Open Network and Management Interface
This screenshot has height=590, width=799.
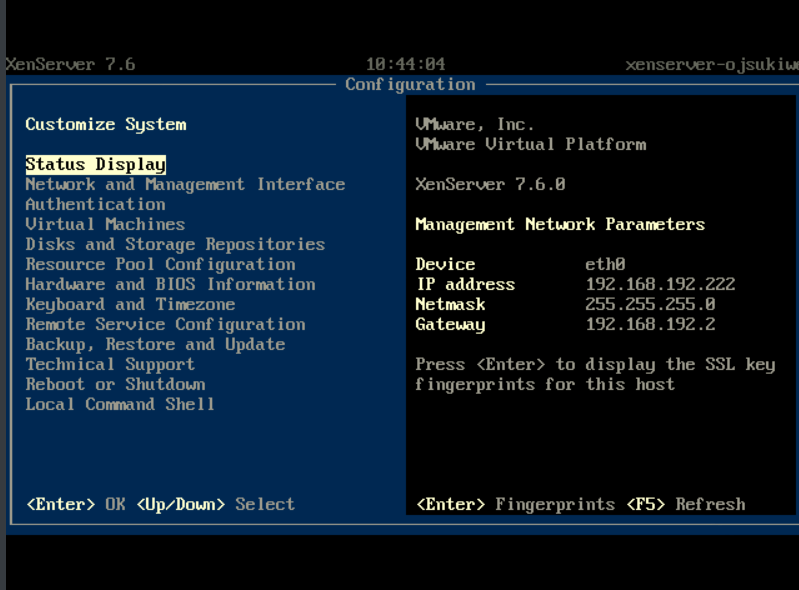[185, 184]
